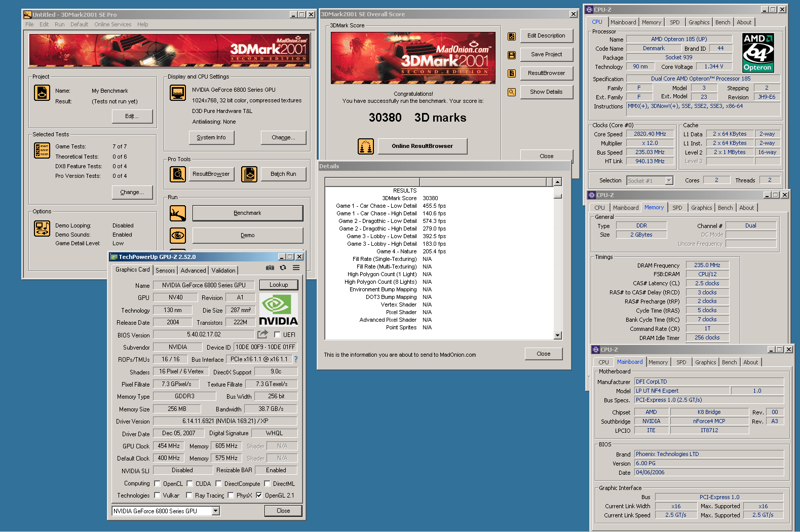Switch to Mainboard tab in top CPU-Z window
The height and width of the screenshot is (532, 800).
(x=623, y=22)
